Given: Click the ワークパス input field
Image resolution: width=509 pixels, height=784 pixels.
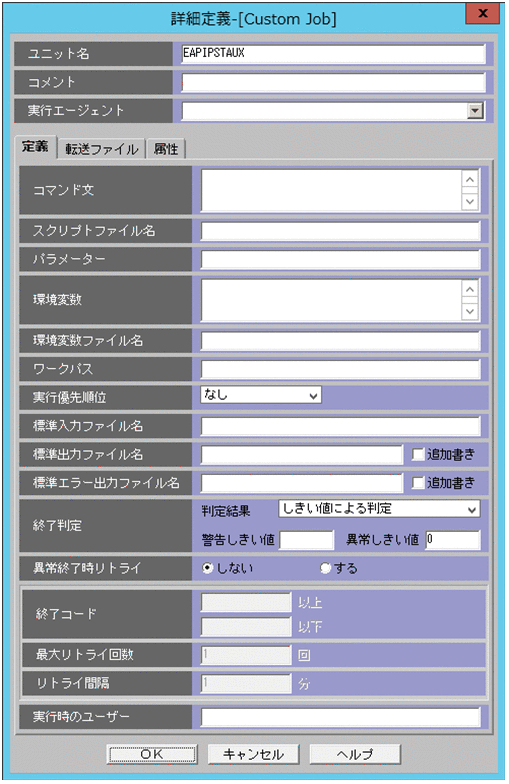Looking at the screenshot, I should pyautogui.click(x=340, y=370).
